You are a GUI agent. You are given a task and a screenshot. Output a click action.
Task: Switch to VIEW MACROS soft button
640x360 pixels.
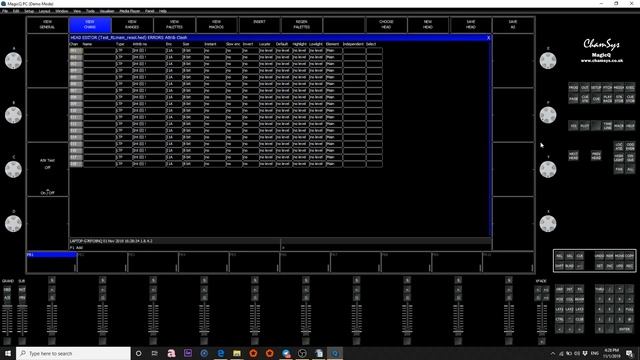(x=216, y=24)
